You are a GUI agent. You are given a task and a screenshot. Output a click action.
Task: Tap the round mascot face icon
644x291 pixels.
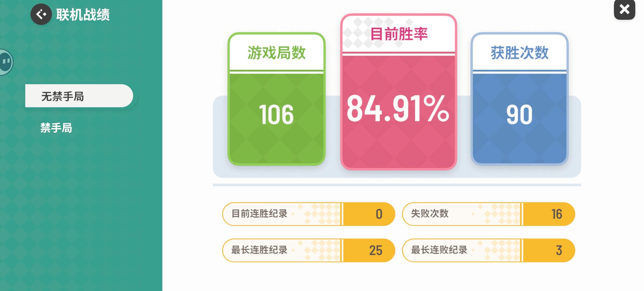[x=5, y=62]
